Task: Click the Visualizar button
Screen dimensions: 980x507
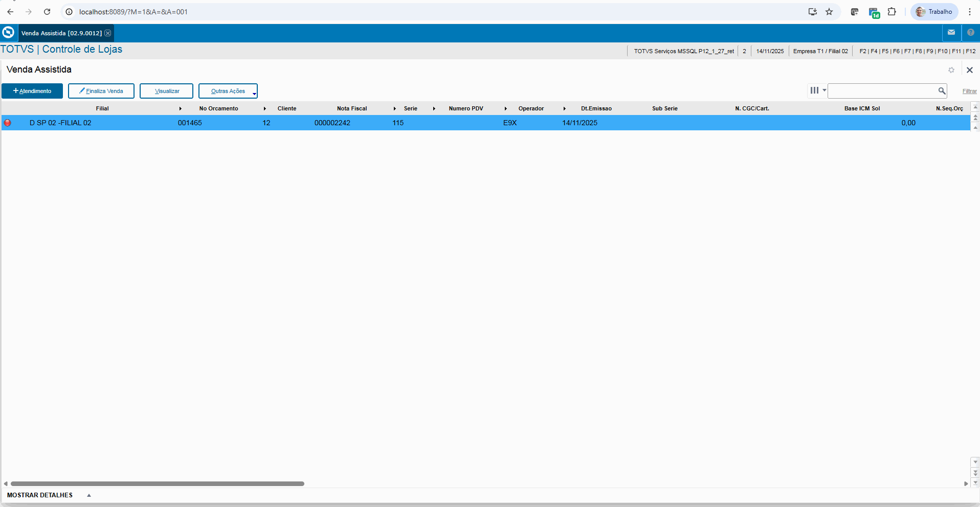Action: pyautogui.click(x=167, y=91)
